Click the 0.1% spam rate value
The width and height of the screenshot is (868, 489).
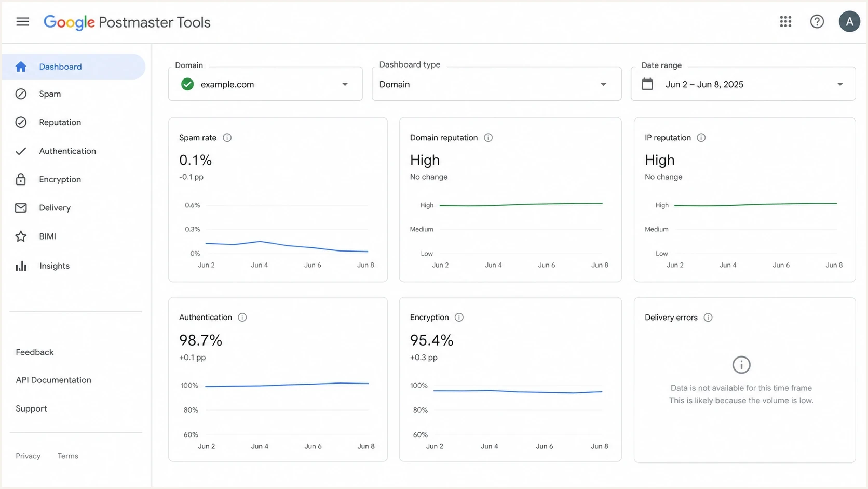point(195,160)
